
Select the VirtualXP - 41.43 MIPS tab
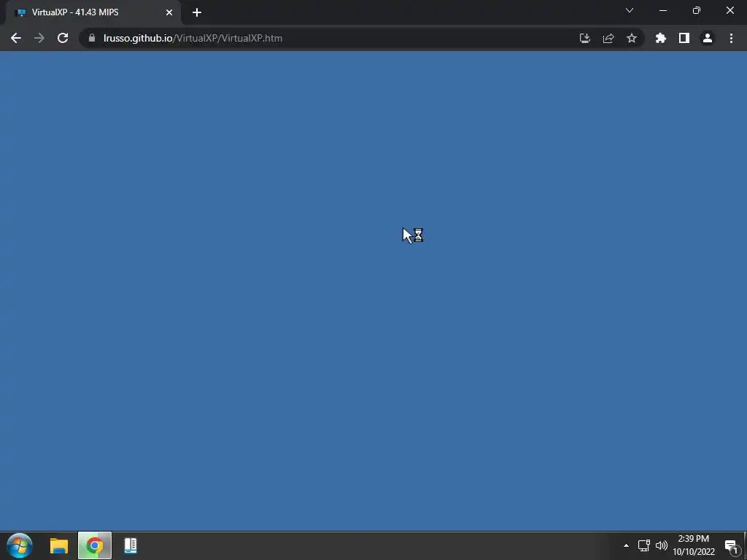coord(93,12)
